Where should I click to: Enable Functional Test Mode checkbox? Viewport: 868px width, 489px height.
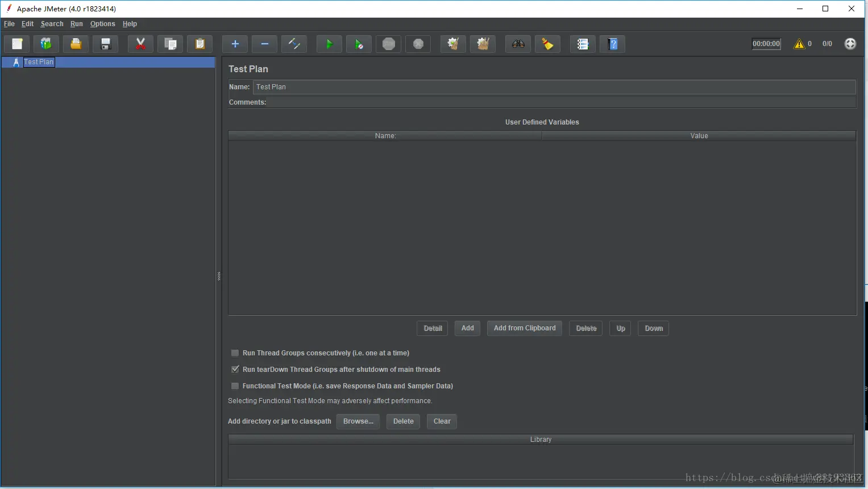tap(235, 386)
